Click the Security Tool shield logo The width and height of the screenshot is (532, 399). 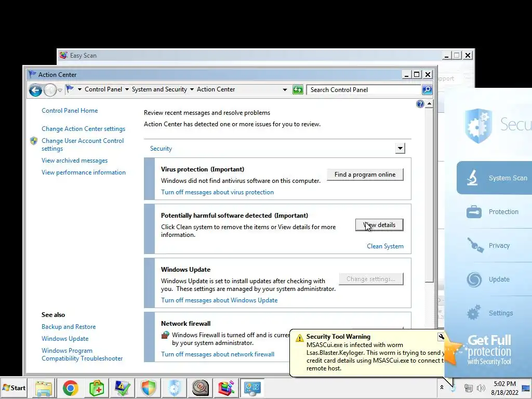coord(478,126)
